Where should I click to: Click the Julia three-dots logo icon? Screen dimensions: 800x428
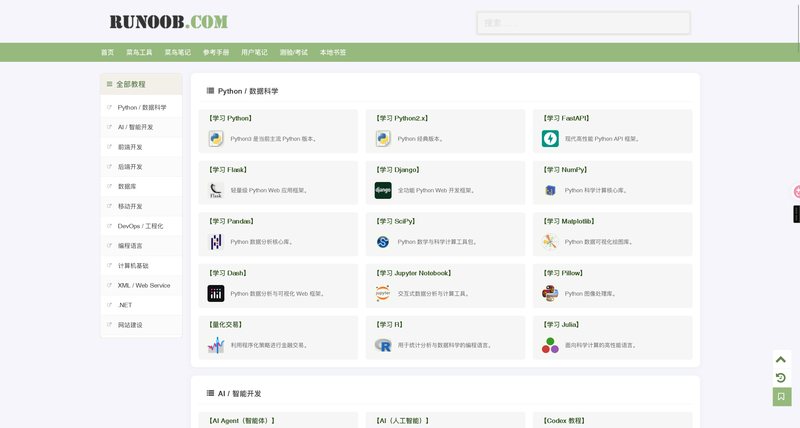550,345
